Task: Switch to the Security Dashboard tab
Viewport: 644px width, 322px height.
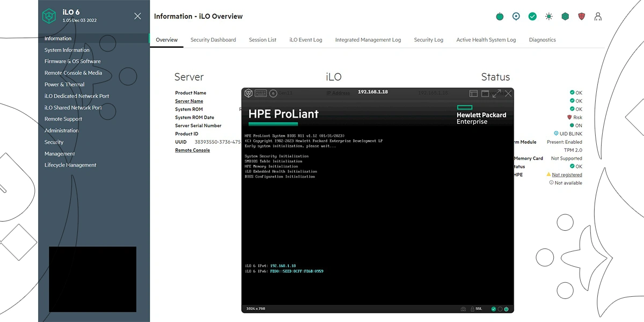Action: coord(213,40)
